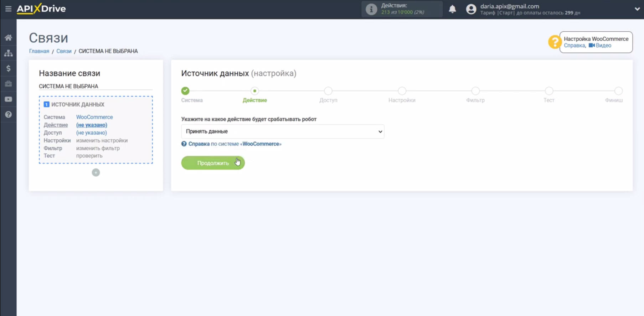Click Доступ (не указано) link
This screenshot has width=644, height=316.
point(92,133)
